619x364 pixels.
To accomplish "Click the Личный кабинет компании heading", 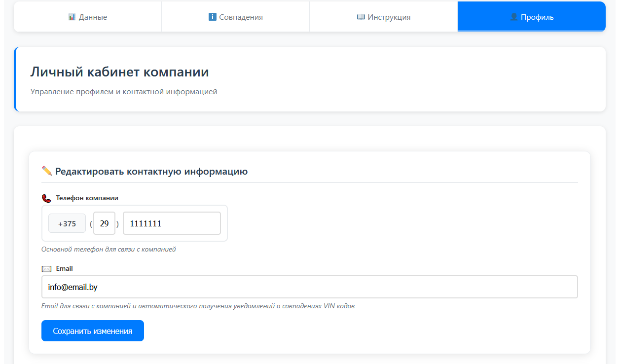I will pyautogui.click(x=119, y=72).
